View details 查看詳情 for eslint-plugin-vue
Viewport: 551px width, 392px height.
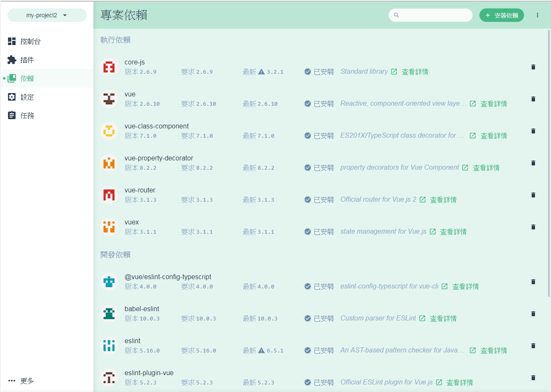tap(460, 382)
